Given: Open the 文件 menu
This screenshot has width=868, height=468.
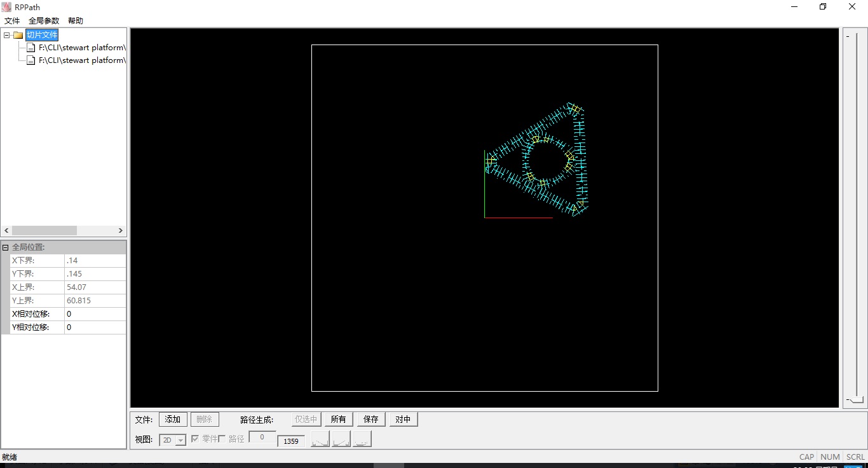Looking at the screenshot, I should point(12,21).
